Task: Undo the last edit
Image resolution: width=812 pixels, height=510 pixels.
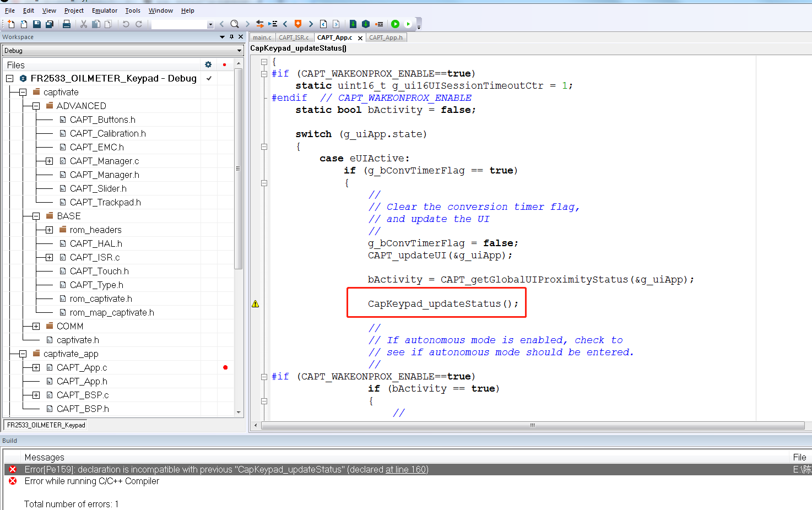Action: 126,24
